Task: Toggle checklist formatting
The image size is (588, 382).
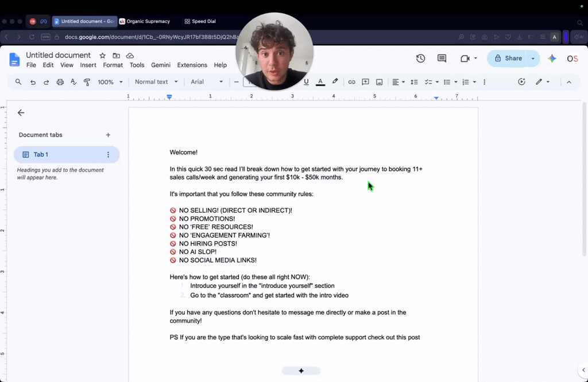Action: [428, 82]
